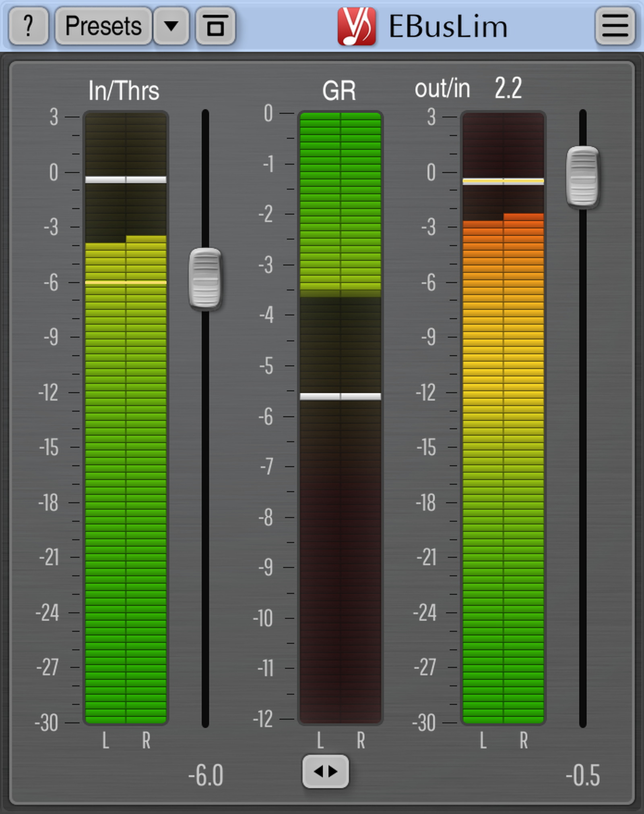Screen dimensions: 644x814
Task: Click the GR meter label
Action: (339, 91)
